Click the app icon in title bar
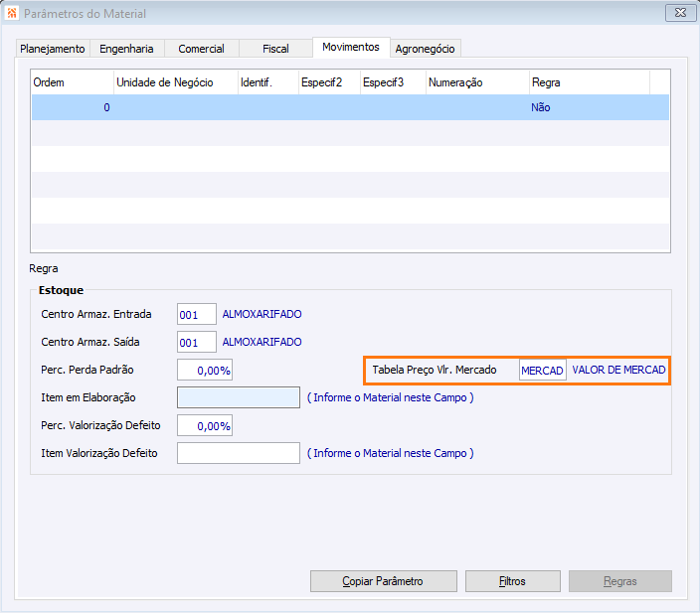This screenshot has height=613, width=700. 12,13
